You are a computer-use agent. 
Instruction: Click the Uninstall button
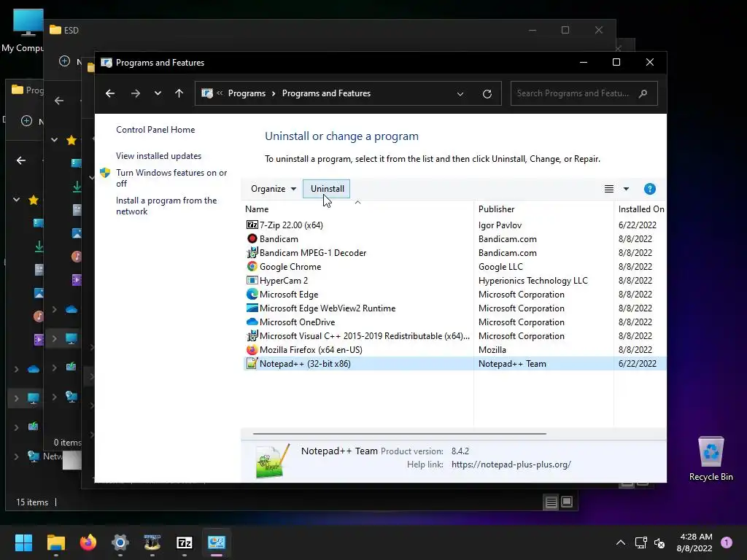tap(327, 189)
